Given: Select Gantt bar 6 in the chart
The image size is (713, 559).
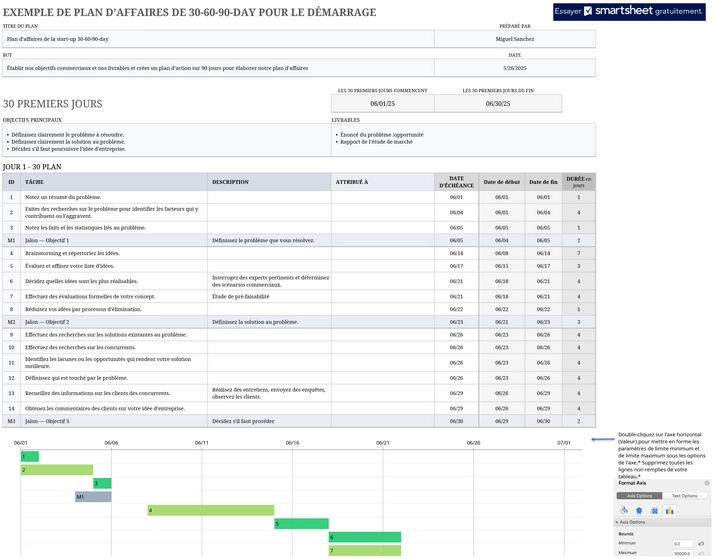Looking at the screenshot, I should [365, 537].
